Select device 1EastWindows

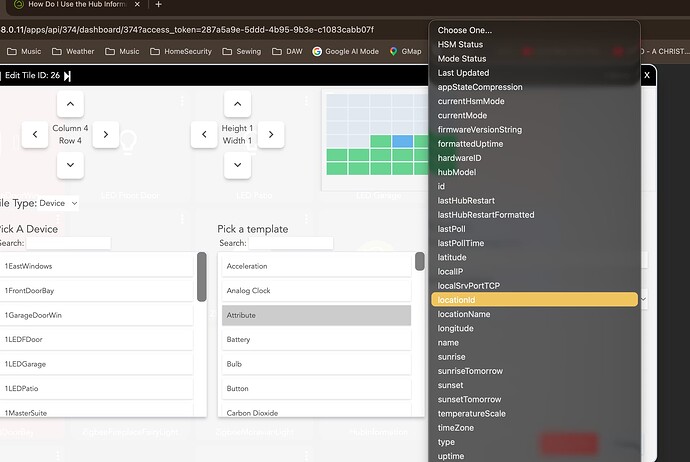click(96, 266)
